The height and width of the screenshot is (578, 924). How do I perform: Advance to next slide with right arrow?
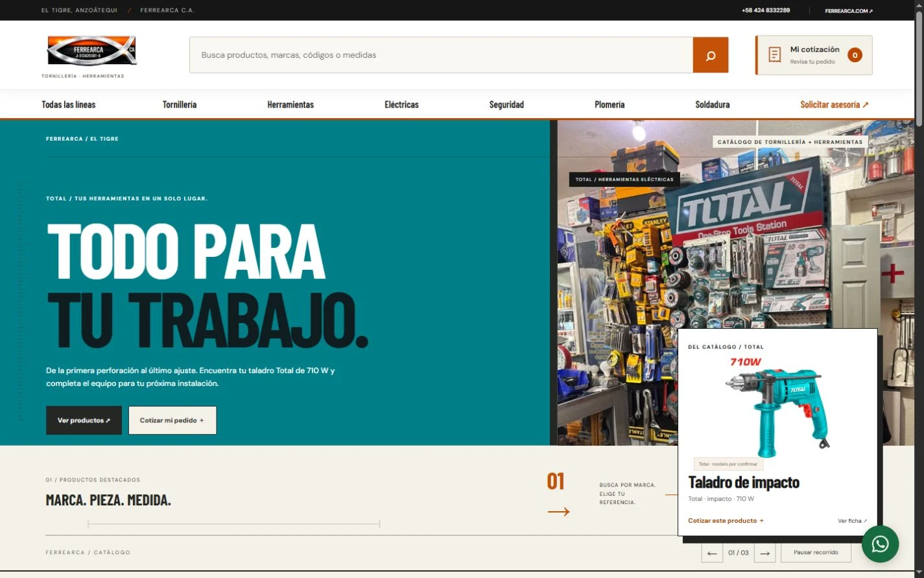(x=765, y=553)
